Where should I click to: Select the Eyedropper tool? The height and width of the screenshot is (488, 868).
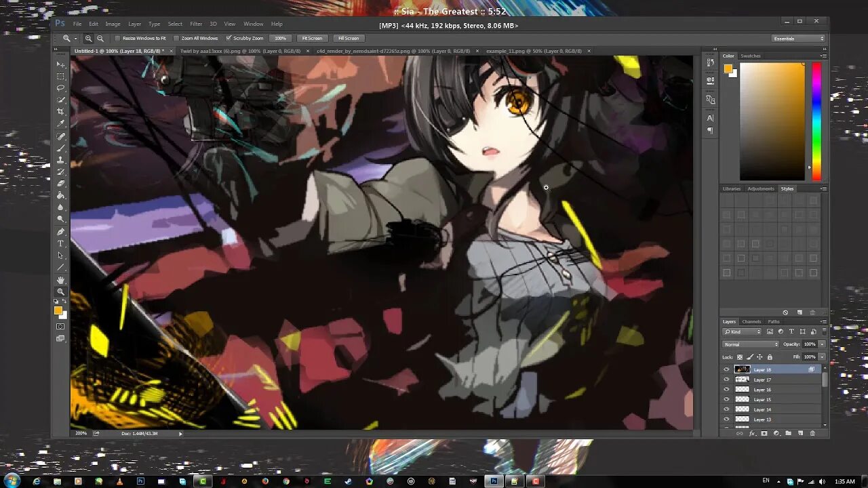[60, 123]
